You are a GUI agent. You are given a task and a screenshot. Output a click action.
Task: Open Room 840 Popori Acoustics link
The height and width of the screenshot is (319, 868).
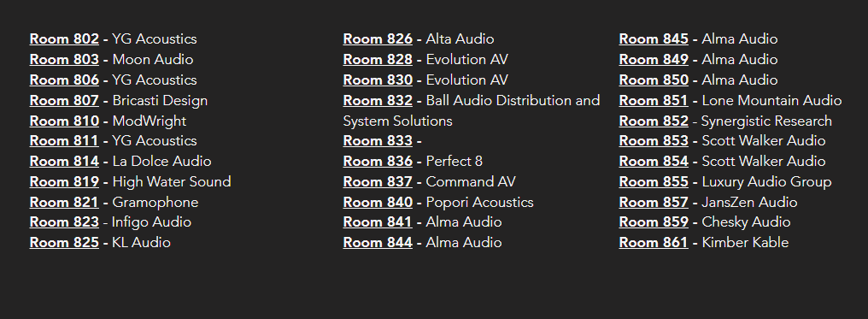click(x=378, y=203)
